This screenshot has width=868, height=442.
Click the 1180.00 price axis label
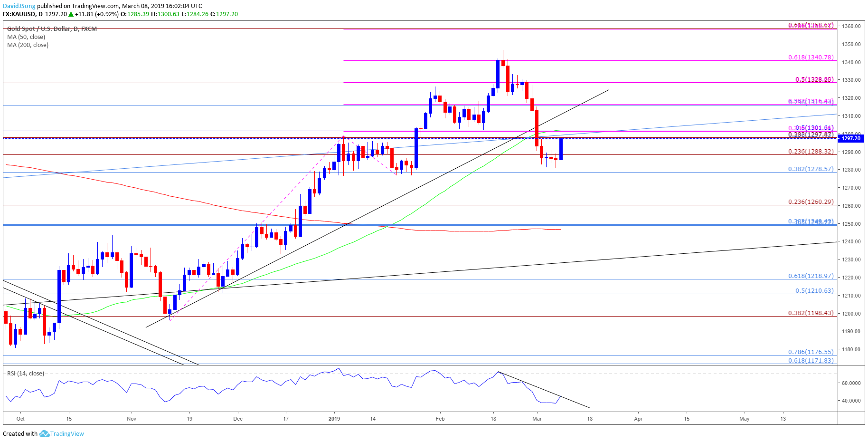(x=851, y=349)
